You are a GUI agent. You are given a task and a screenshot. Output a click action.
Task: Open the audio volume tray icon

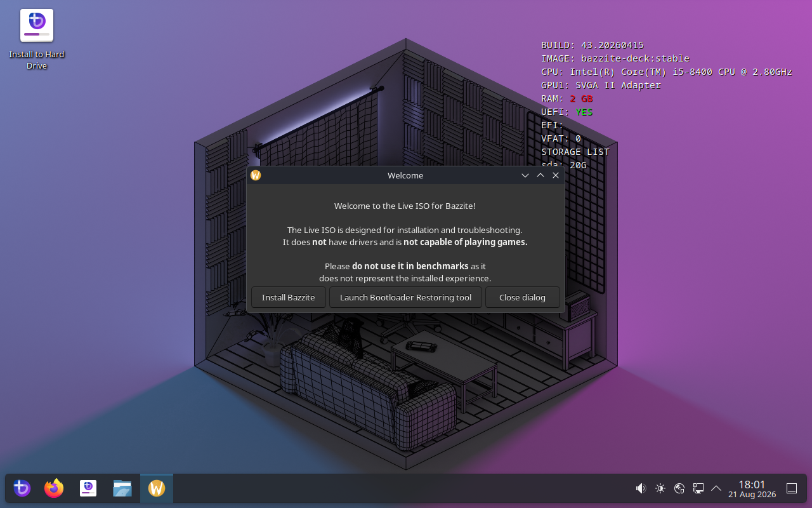pyautogui.click(x=641, y=488)
